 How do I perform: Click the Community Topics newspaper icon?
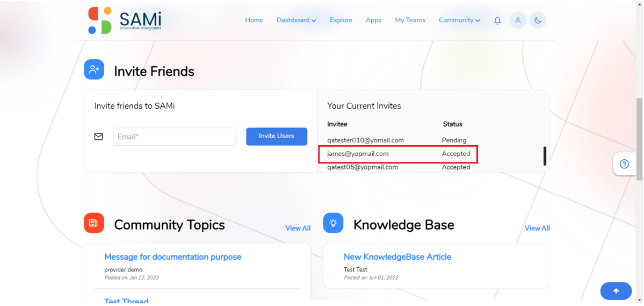[94, 223]
